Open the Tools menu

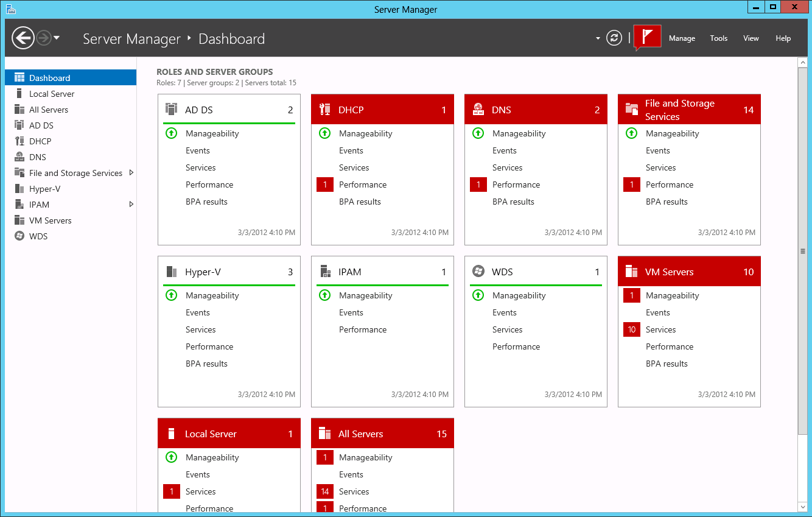coord(719,38)
